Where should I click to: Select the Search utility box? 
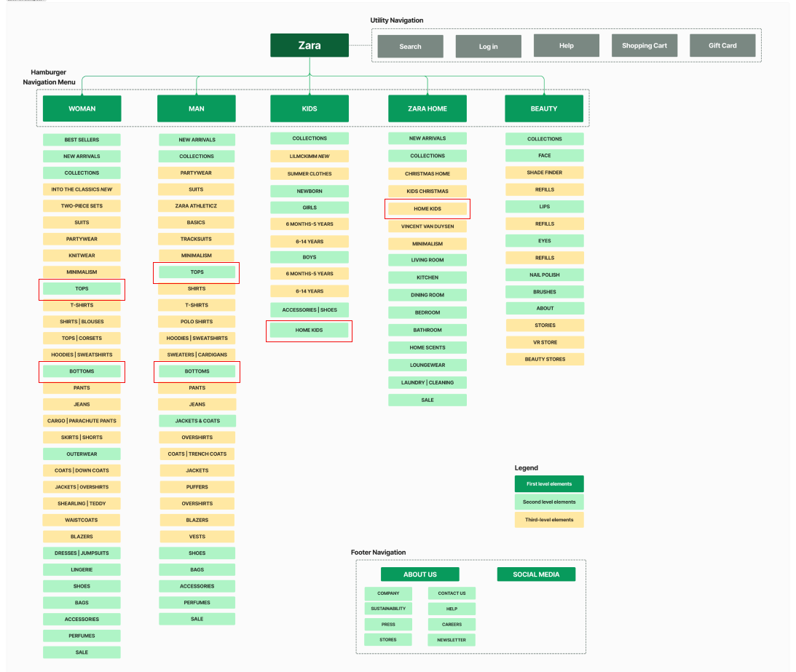pos(410,46)
